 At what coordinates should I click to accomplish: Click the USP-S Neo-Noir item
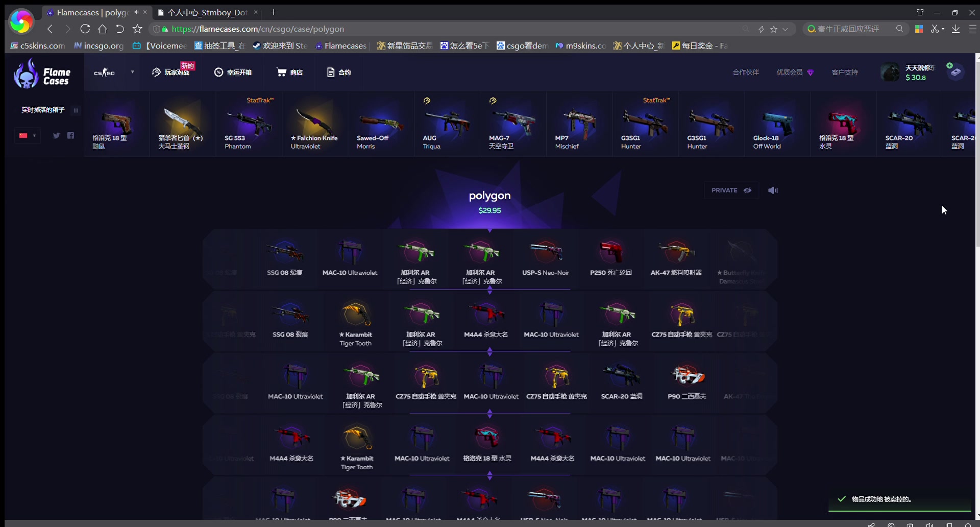(x=546, y=259)
